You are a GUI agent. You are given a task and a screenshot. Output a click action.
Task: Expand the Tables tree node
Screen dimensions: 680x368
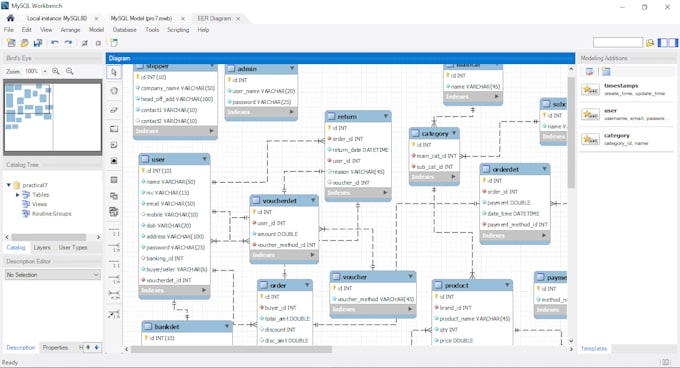point(17,195)
